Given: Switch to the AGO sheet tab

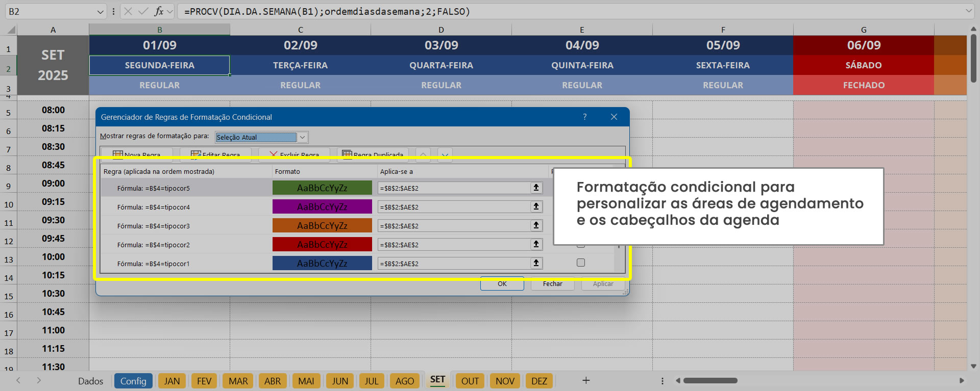Looking at the screenshot, I should tap(405, 381).
